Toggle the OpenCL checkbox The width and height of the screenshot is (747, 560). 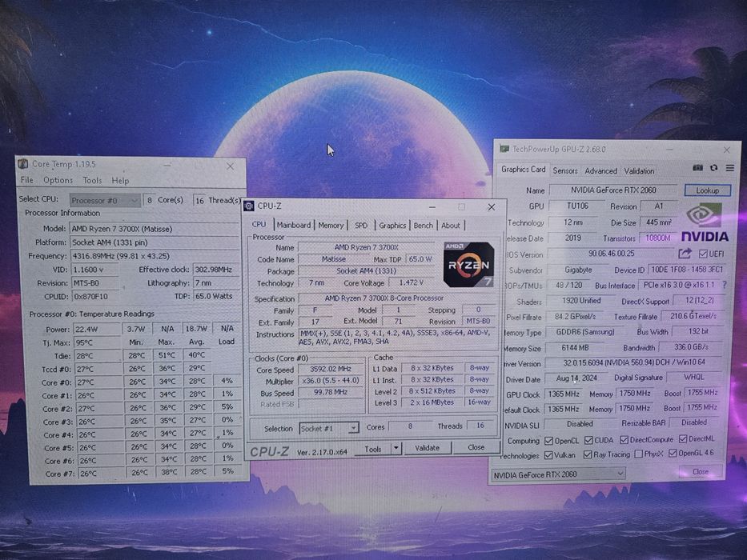(548, 441)
